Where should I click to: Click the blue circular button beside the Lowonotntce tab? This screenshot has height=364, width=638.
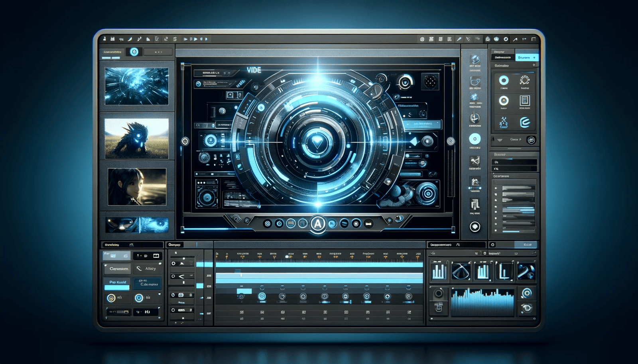134,52
